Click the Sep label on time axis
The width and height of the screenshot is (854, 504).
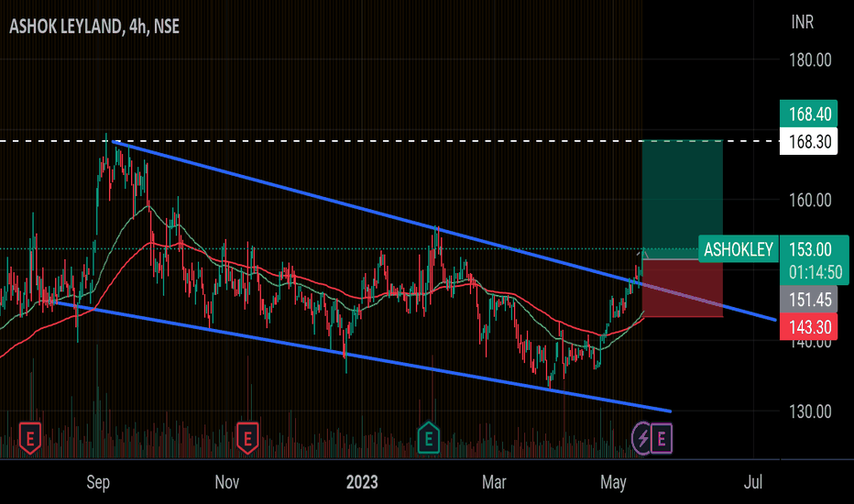click(x=98, y=482)
